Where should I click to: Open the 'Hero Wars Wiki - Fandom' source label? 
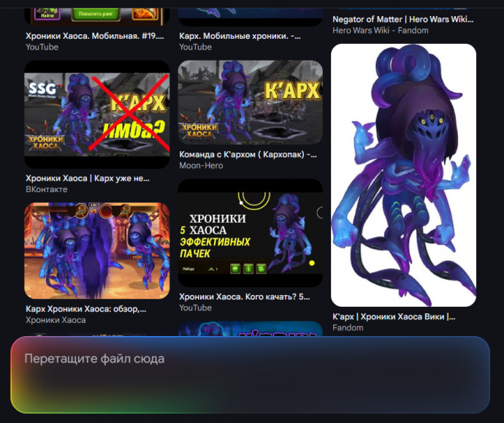[x=380, y=31]
